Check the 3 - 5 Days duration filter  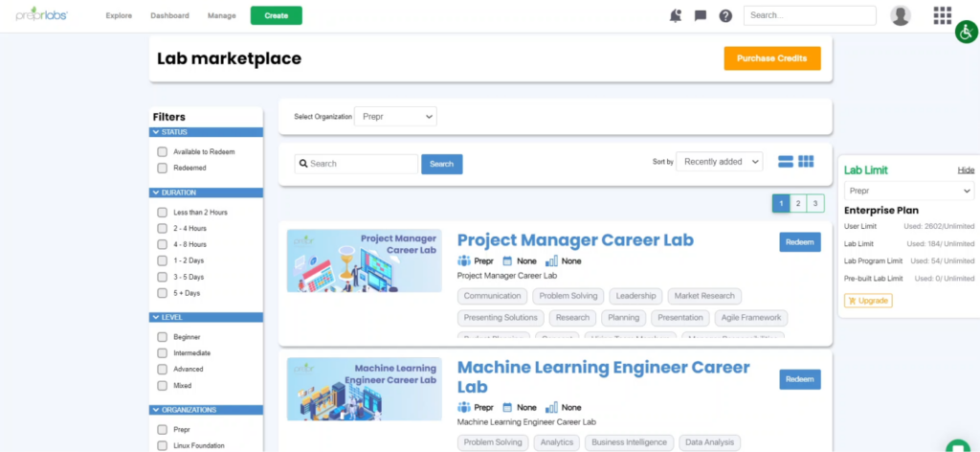pos(163,277)
